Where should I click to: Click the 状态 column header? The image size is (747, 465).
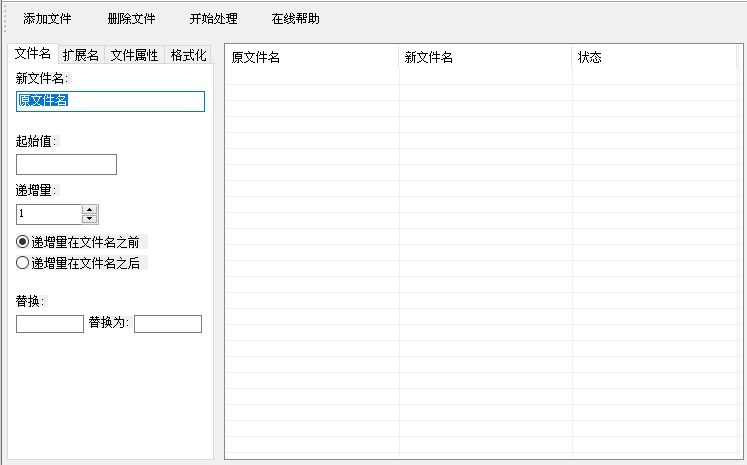click(655, 58)
